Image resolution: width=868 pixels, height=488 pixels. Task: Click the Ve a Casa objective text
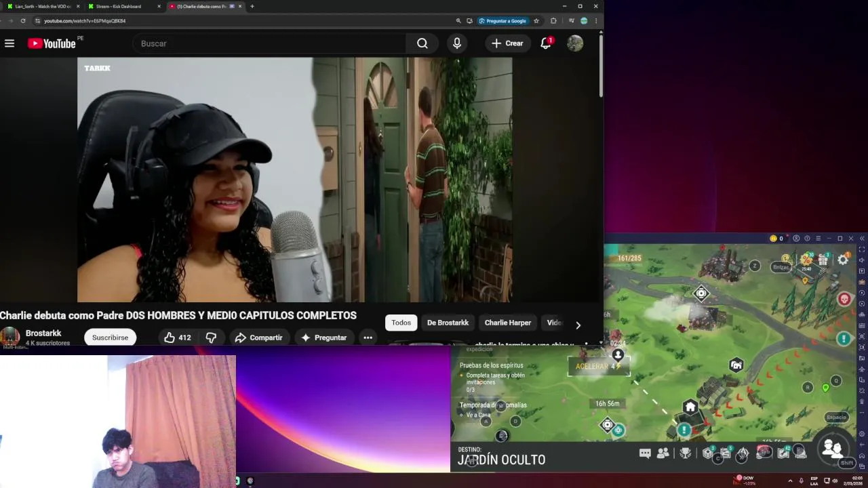pos(478,415)
